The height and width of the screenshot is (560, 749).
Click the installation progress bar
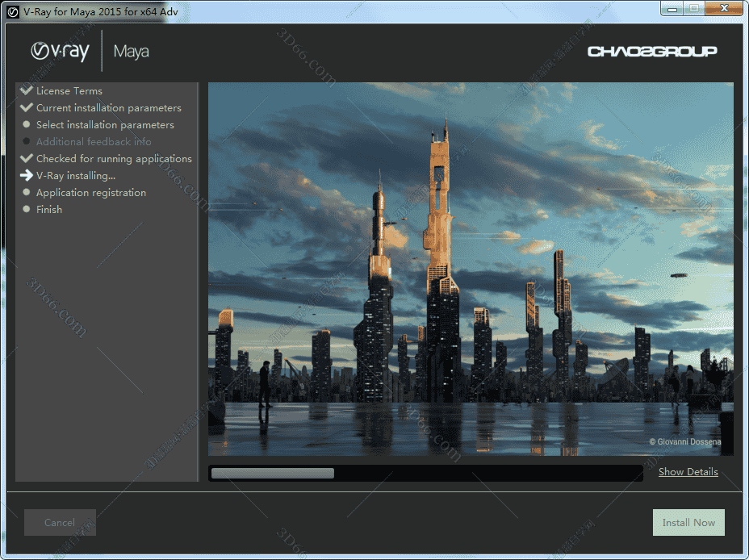425,473
